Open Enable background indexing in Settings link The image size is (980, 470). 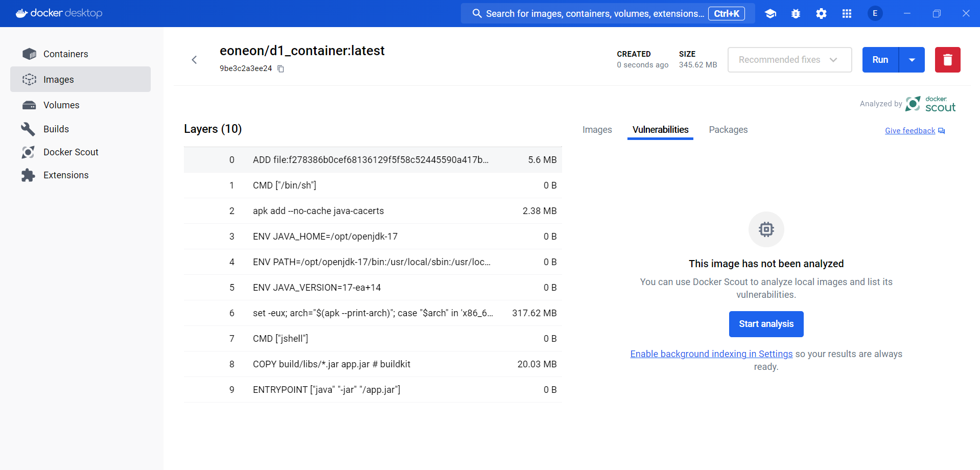pyautogui.click(x=711, y=354)
